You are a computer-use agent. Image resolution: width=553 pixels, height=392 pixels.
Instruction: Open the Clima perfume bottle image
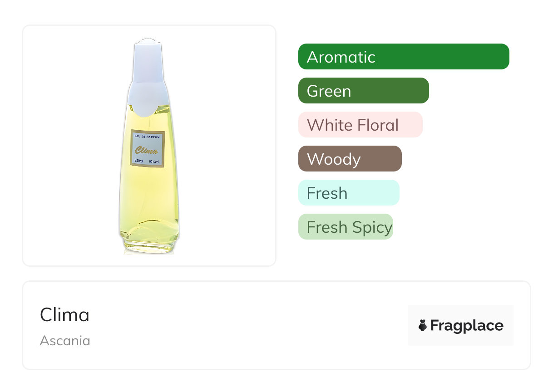point(149,146)
